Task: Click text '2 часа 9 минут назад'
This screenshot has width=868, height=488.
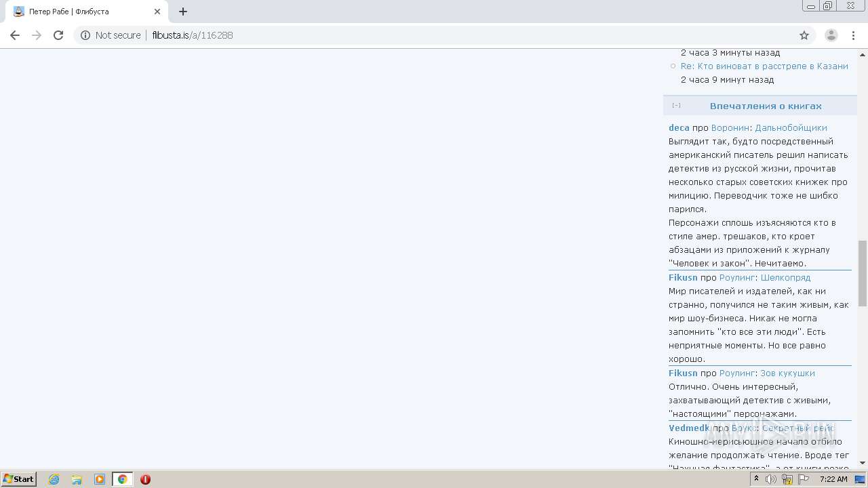Action: click(727, 79)
